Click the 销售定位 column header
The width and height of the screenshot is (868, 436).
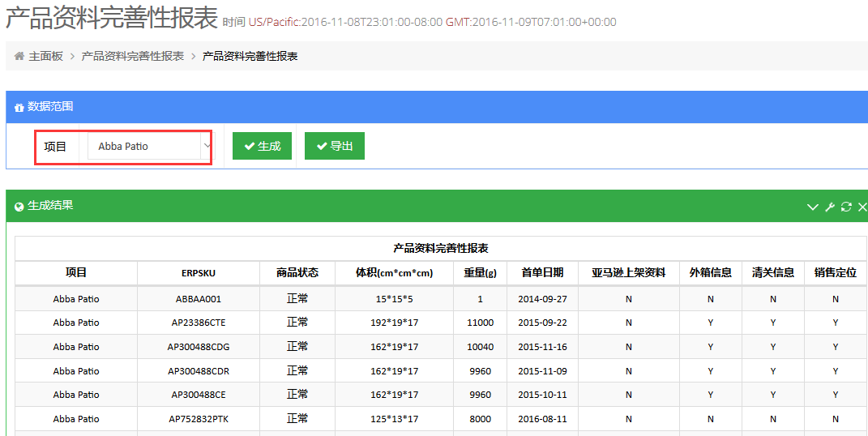(x=836, y=273)
